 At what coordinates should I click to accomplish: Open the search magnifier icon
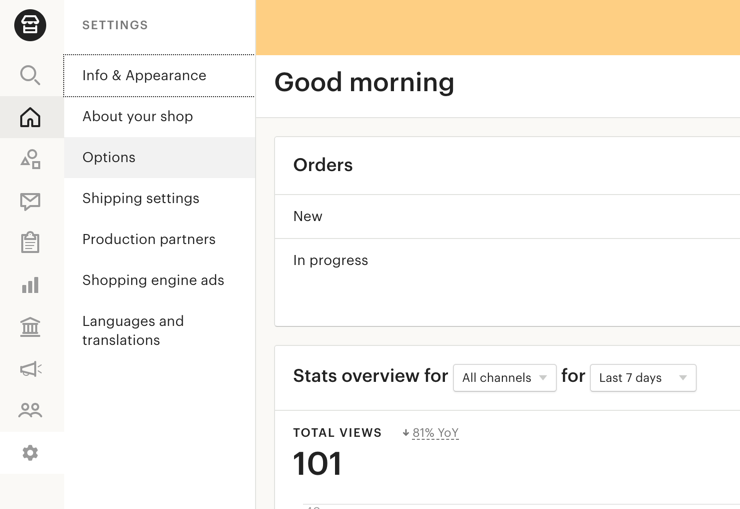coord(30,75)
